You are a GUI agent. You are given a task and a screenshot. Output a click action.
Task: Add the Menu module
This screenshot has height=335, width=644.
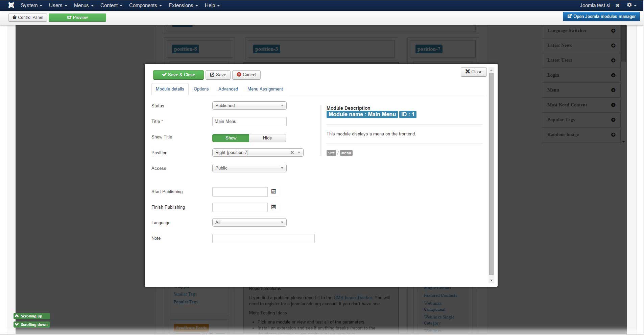coord(613,90)
